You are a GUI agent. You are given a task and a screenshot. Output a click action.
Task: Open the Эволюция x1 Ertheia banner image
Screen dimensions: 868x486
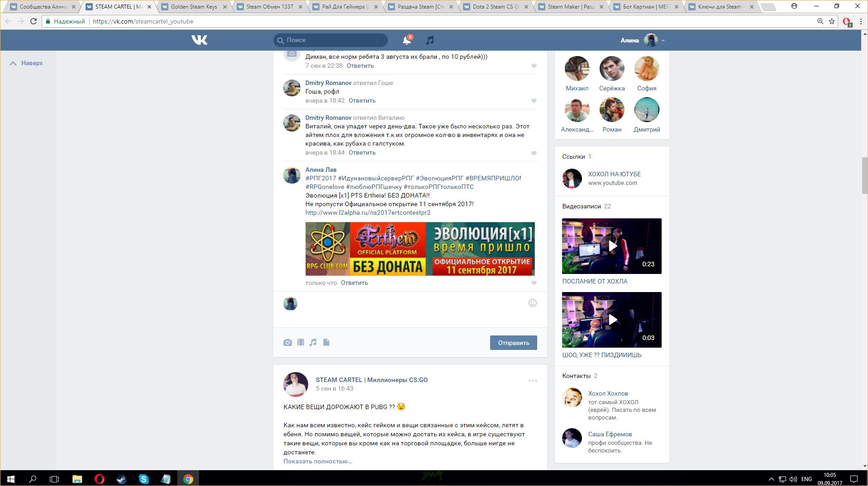point(420,249)
